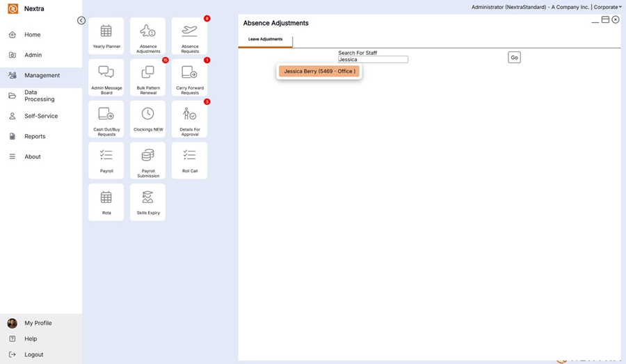Image resolution: width=626 pixels, height=364 pixels.
Task: Select Management in the sidebar
Action: [x=41, y=75]
